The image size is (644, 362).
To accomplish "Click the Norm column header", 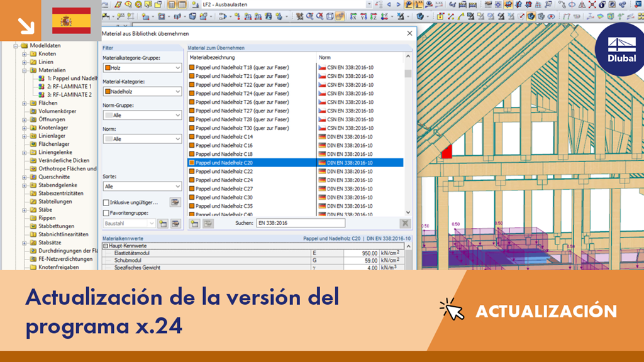I will click(360, 57).
